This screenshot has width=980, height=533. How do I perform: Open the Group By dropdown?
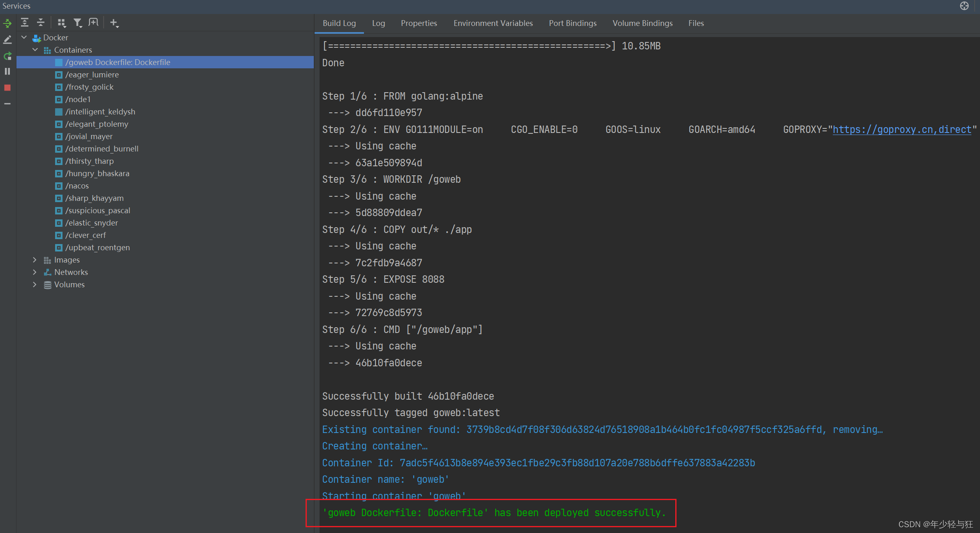pyautogui.click(x=62, y=23)
